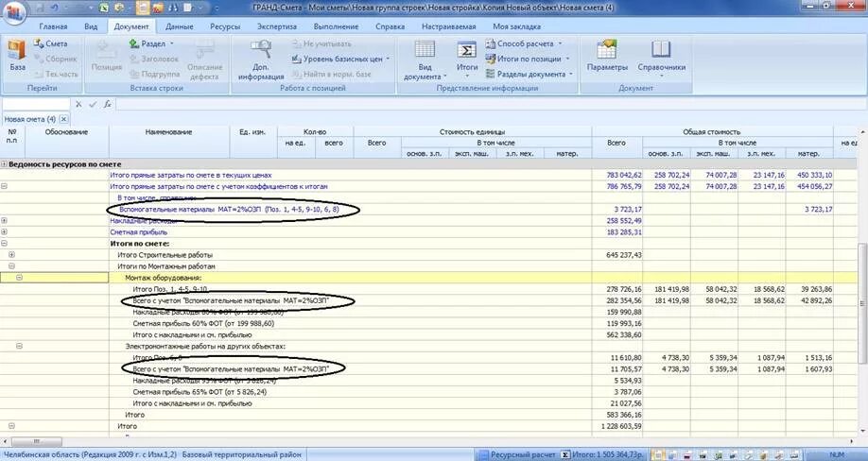Click Разделы документа icon

(490, 74)
